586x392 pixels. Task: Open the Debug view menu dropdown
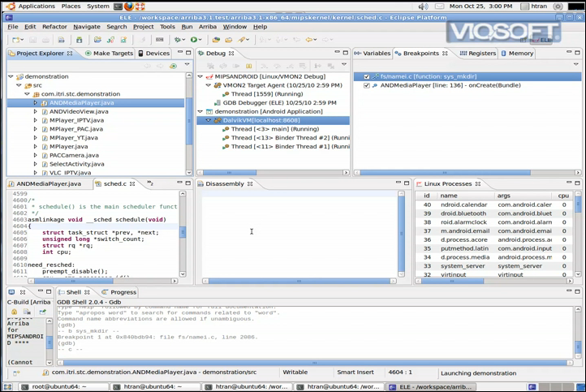344,65
